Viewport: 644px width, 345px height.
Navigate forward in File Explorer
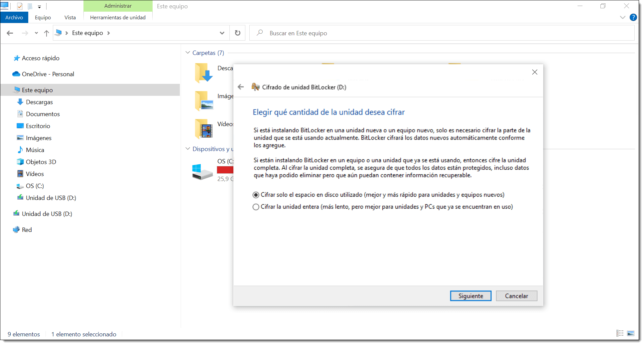[25, 33]
